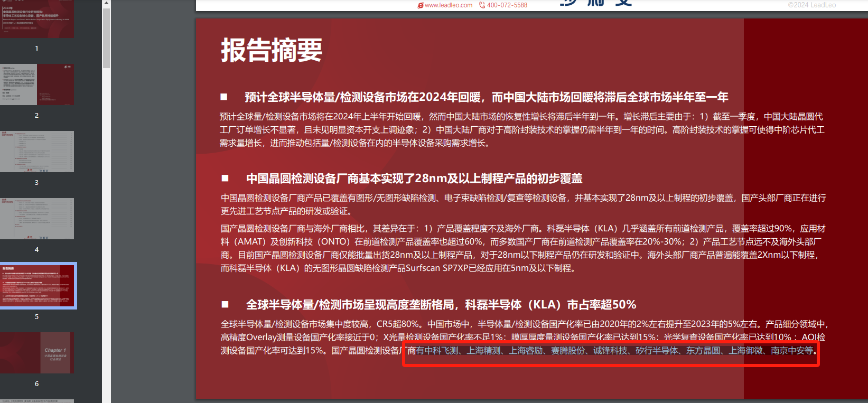The width and height of the screenshot is (868, 403).
Task: Click the highlighted page 5 thumbnail
Action: 38,286
